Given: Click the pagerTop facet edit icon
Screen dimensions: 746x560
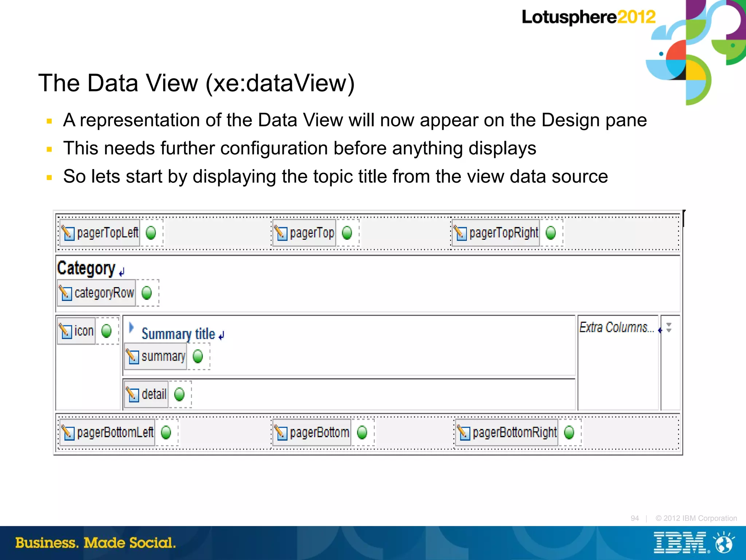Looking at the screenshot, I should (281, 233).
